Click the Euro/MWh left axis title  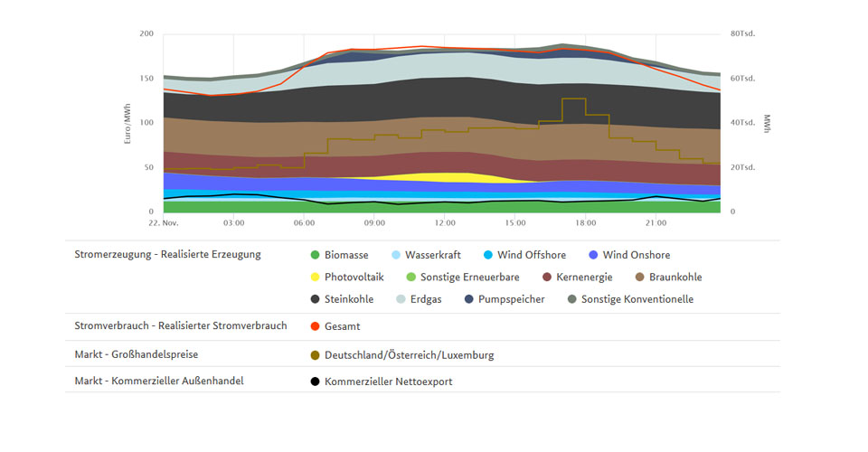(127, 124)
